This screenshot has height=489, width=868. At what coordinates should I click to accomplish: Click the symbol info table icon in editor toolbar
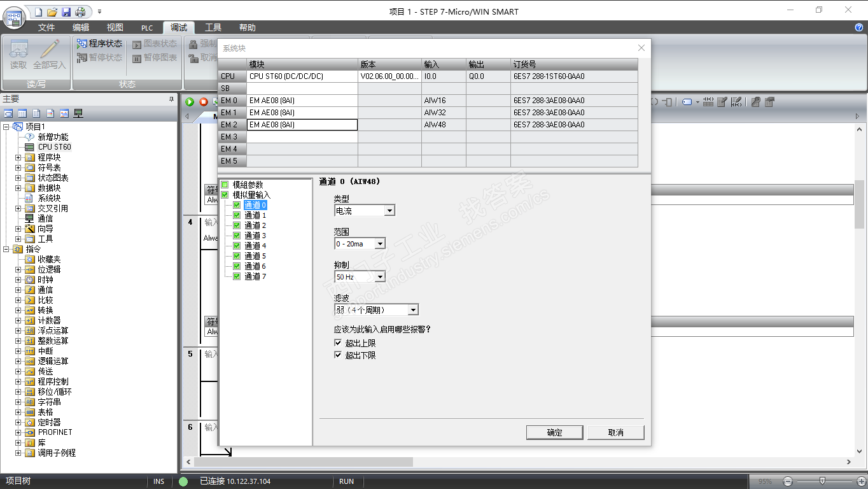(708, 102)
